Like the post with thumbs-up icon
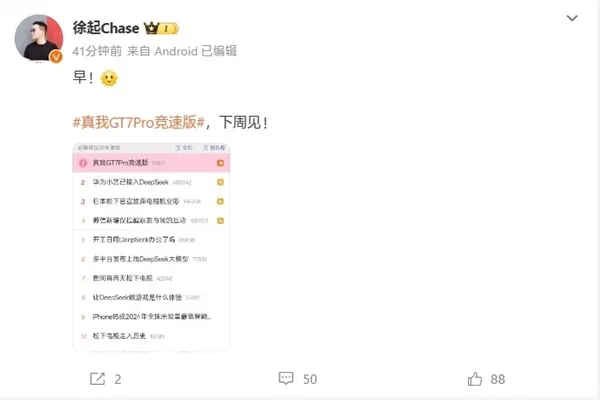Image resolution: width=600 pixels, height=400 pixels. click(474, 379)
